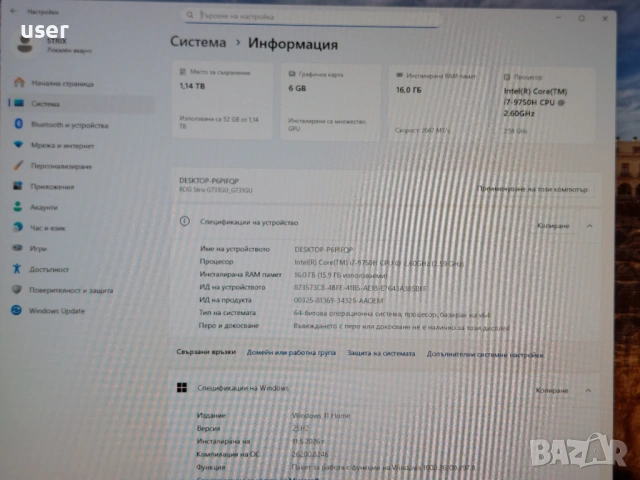The height and width of the screenshot is (480, 640).
Task: Click Преименуване на този компютър button
Action: coord(532,189)
